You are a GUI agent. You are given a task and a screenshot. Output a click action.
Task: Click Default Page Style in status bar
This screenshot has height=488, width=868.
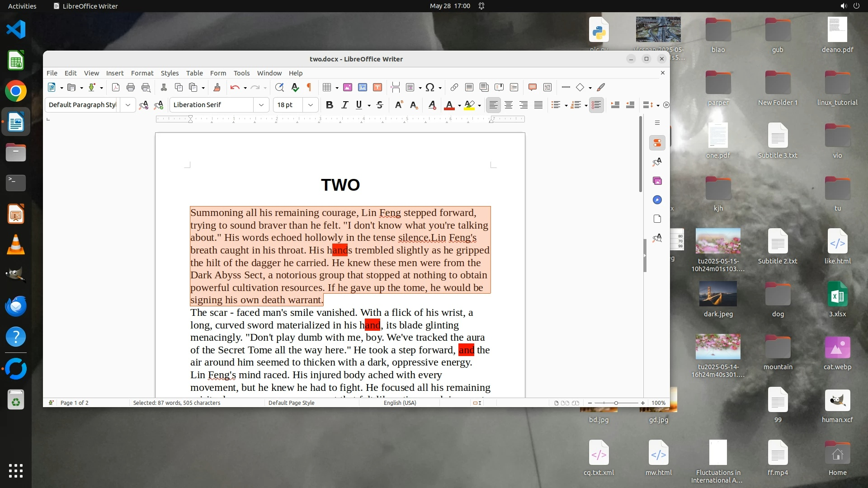coord(291,403)
